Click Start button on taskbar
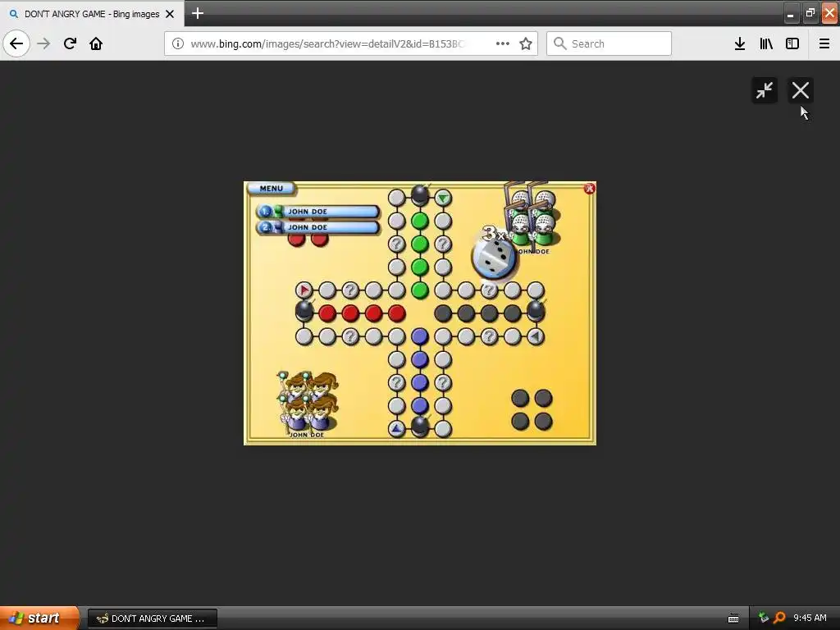 (39, 619)
